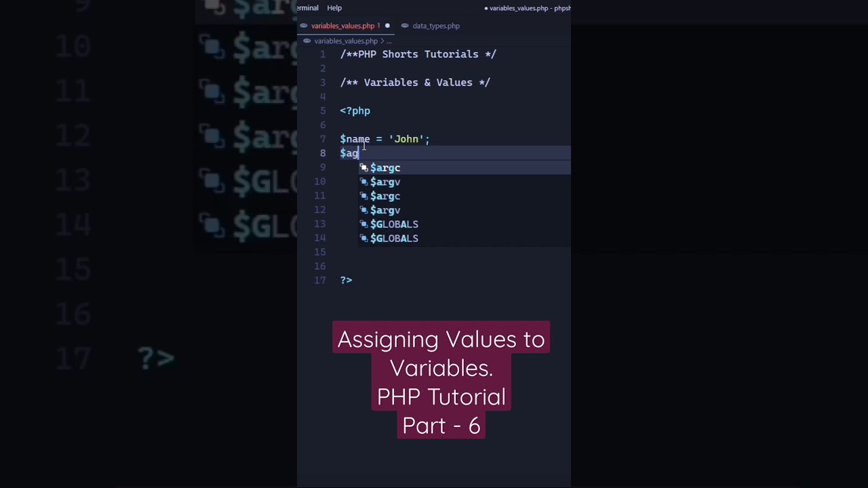Choose the $argv suggestion next to line 12
Image resolution: width=868 pixels, height=488 pixels.
coord(465,210)
